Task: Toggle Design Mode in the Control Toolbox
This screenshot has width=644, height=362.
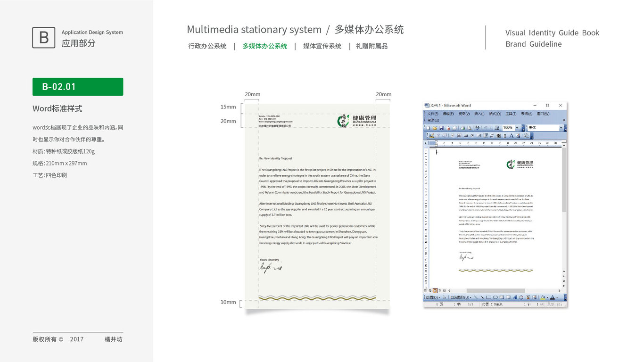Action: point(431,136)
